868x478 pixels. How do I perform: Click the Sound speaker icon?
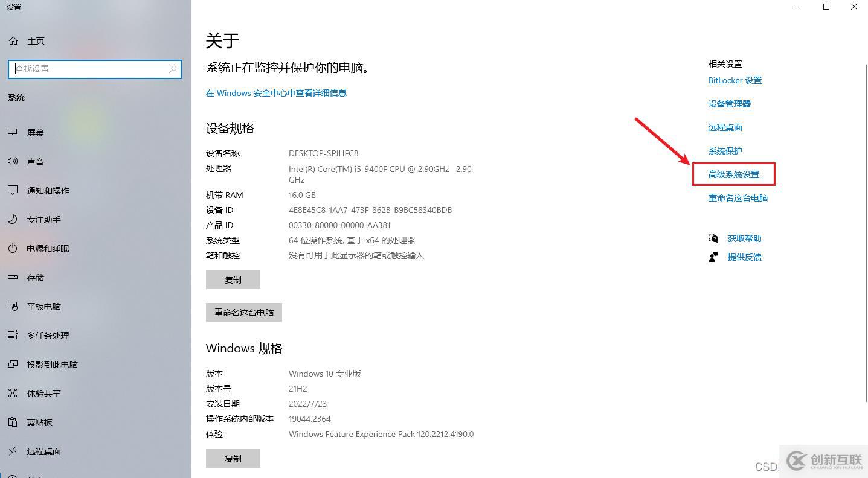tap(13, 161)
